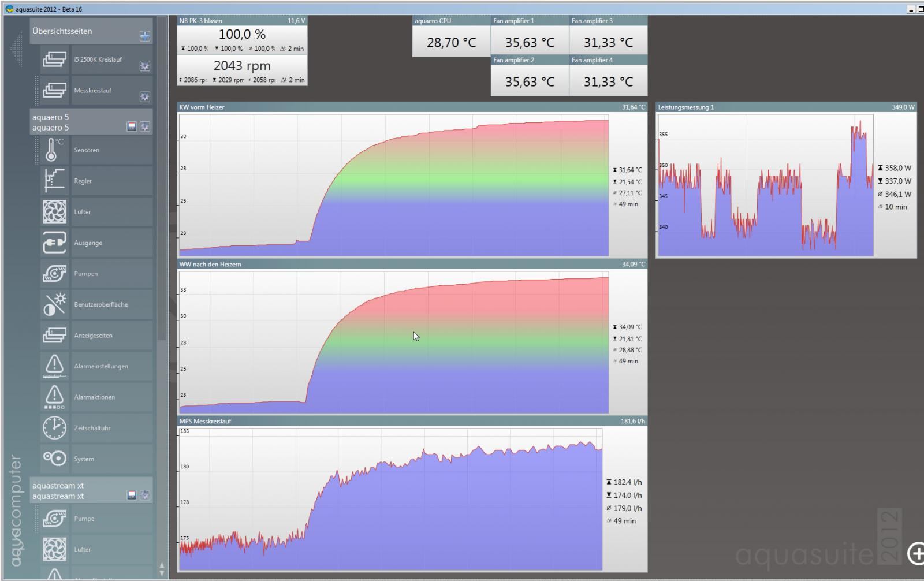Open Regler controller icon
Screen dimensions: 924x581
point(54,181)
